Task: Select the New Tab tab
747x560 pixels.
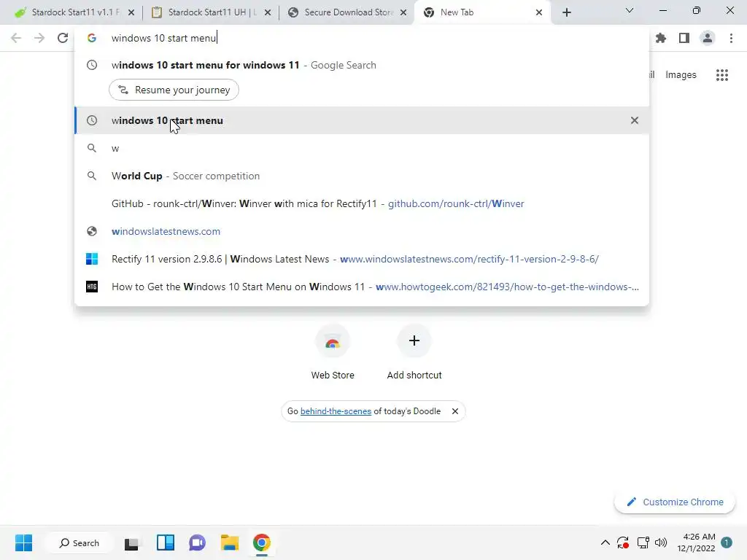Action: click(483, 12)
